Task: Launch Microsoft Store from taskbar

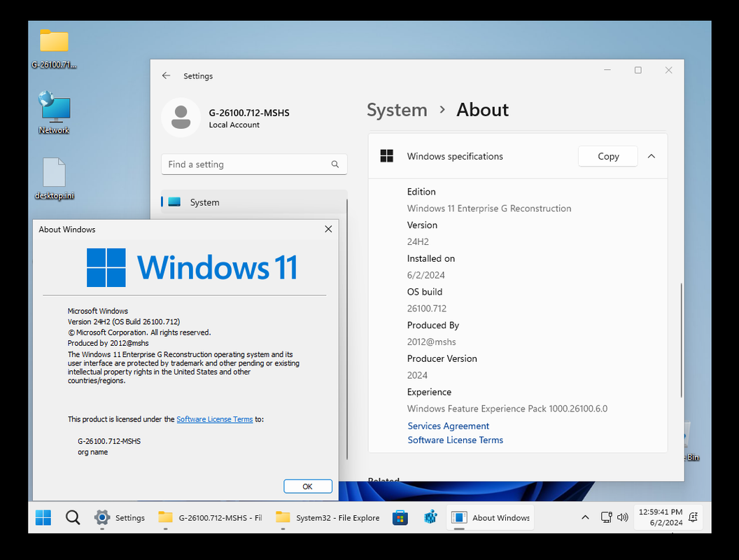Action: 400,517
